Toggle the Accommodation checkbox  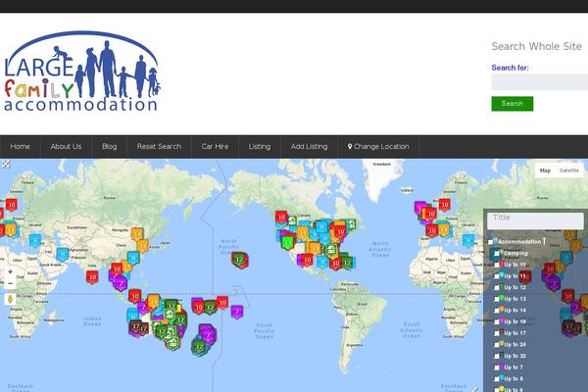tap(492, 241)
